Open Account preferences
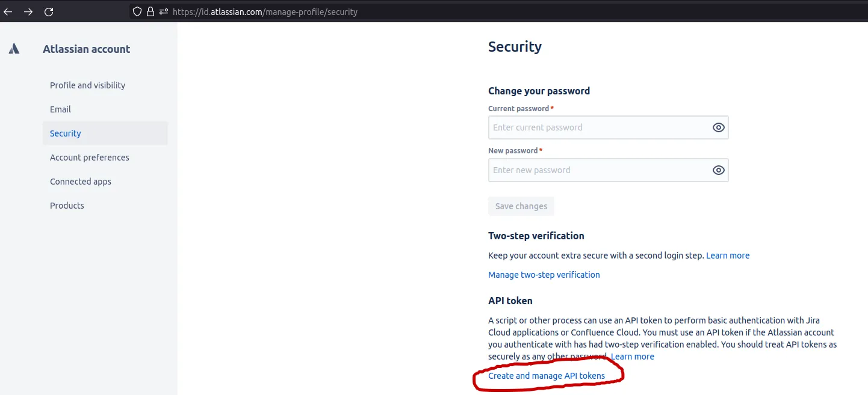The height and width of the screenshot is (395, 868). pos(89,157)
